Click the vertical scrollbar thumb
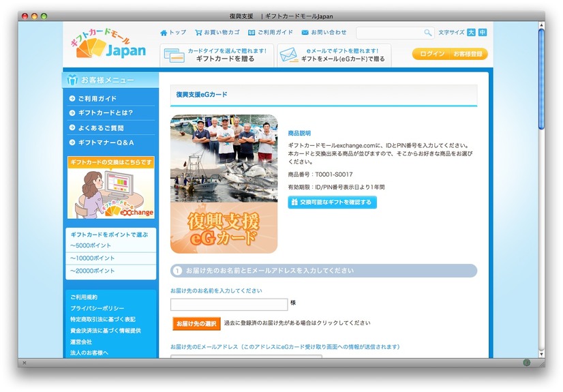Viewport: 563px width, 392px height. tap(541, 79)
